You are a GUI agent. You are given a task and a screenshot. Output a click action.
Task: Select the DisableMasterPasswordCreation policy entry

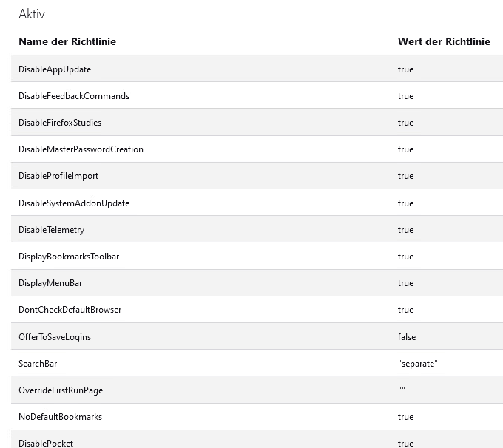click(x=81, y=149)
